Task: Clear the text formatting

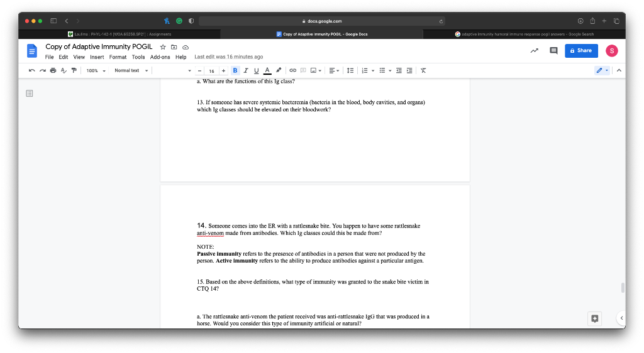Action: click(423, 70)
